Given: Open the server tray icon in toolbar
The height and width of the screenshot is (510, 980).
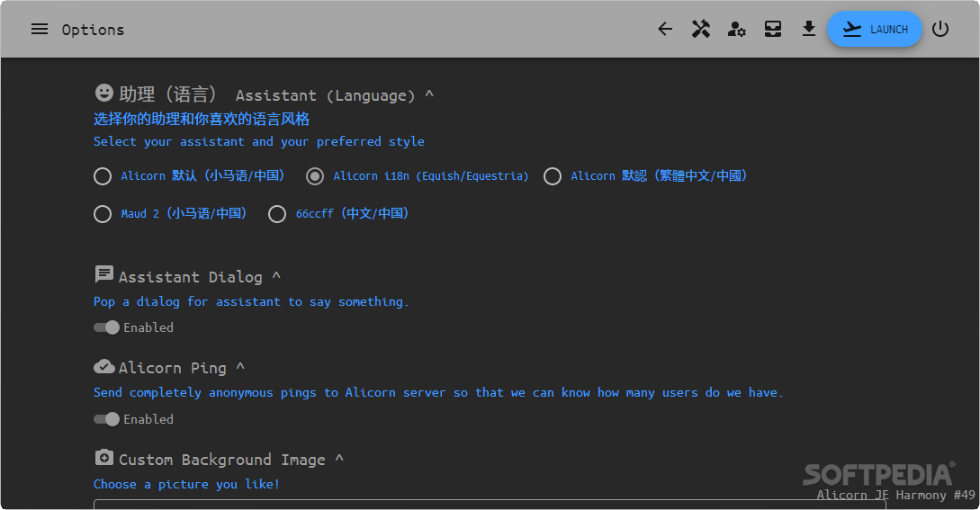Looking at the screenshot, I should coord(773,29).
